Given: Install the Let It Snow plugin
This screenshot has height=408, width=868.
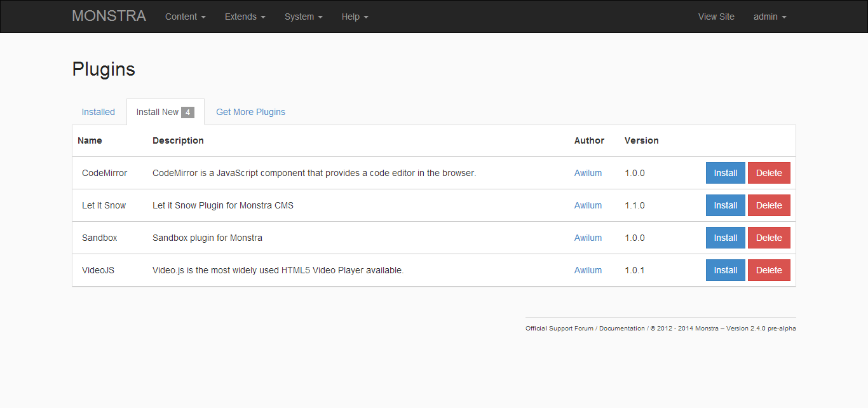Looking at the screenshot, I should (x=725, y=205).
